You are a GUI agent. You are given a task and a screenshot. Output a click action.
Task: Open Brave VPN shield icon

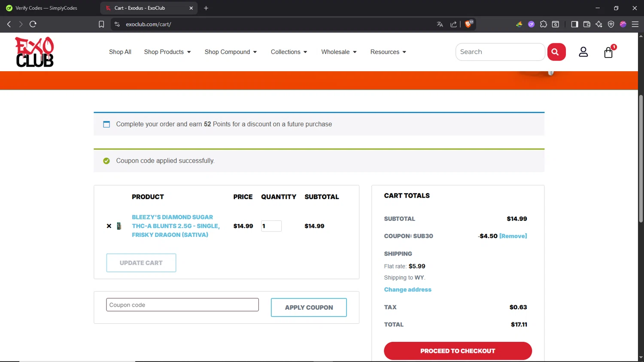point(611,24)
